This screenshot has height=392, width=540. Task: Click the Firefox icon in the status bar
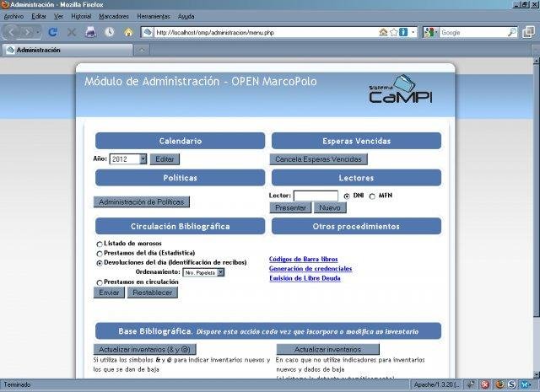pyautogui.click(x=500, y=384)
